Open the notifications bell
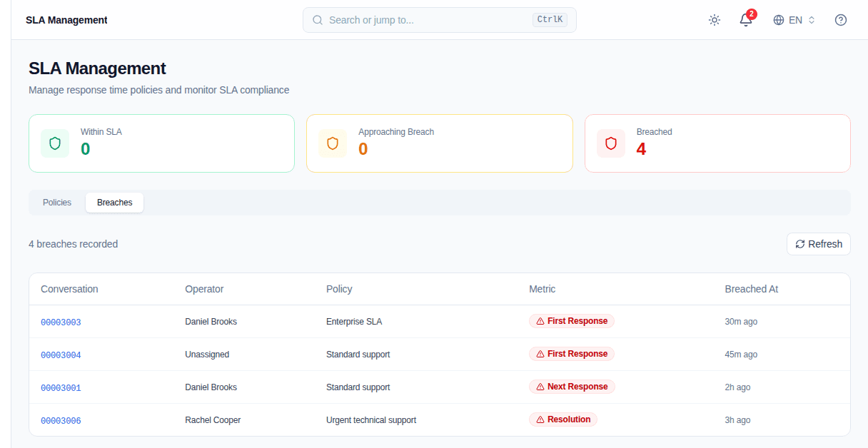The width and height of the screenshot is (868, 448). click(746, 20)
